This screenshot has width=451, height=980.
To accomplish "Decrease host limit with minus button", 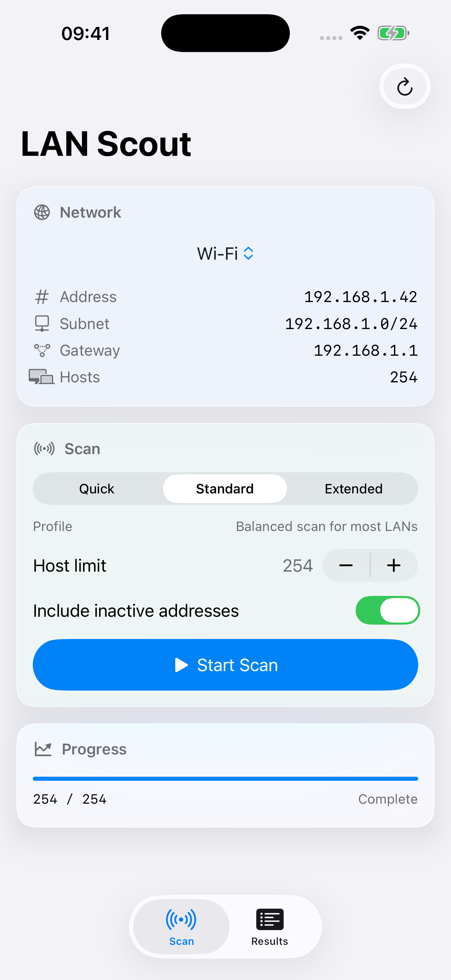I will point(346,565).
